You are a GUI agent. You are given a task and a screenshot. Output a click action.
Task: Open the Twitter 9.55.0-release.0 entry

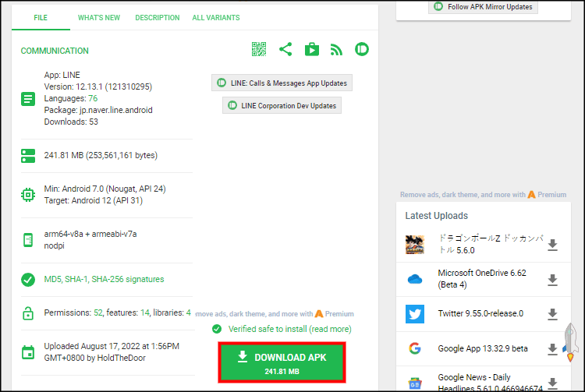(x=480, y=314)
